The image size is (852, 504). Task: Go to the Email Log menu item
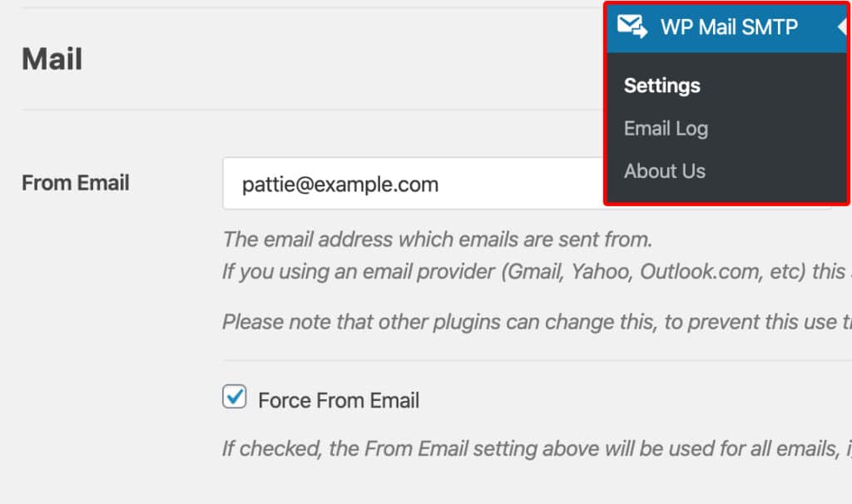pos(666,128)
